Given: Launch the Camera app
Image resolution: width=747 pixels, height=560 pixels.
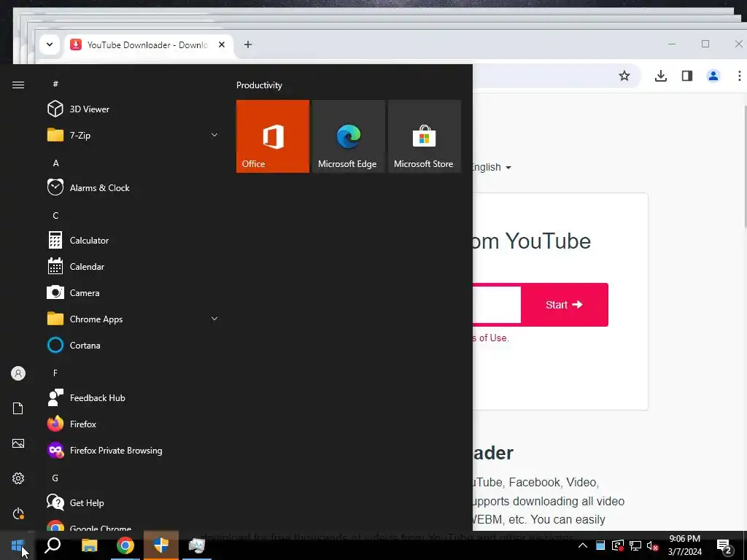Looking at the screenshot, I should coord(133,293).
